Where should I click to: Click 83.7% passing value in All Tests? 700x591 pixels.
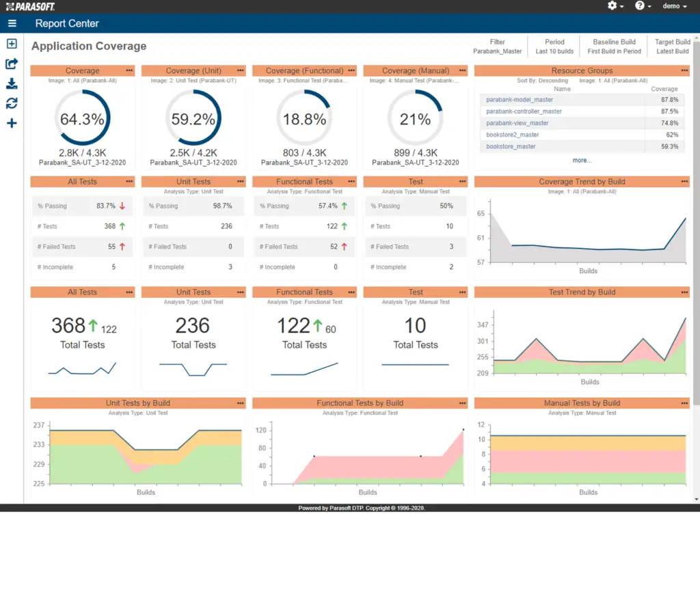click(x=106, y=206)
